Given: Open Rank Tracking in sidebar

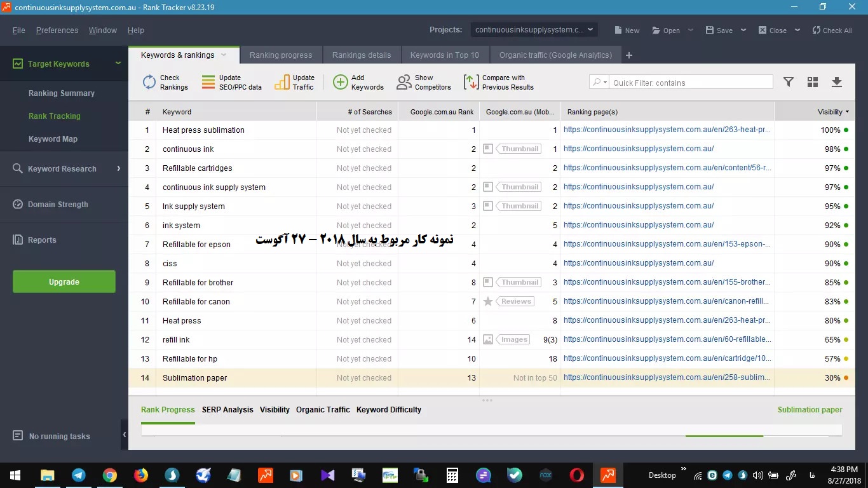Looking at the screenshot, I should point(55,116).
